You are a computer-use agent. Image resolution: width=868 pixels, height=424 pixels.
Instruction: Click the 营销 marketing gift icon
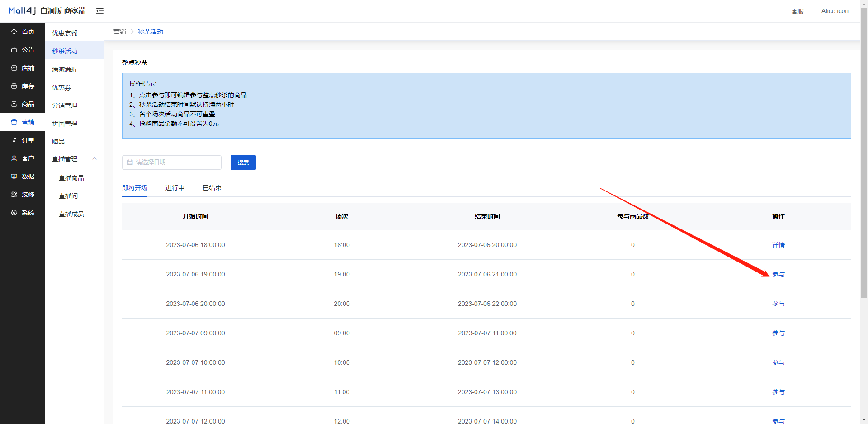[x=14, y=122]
